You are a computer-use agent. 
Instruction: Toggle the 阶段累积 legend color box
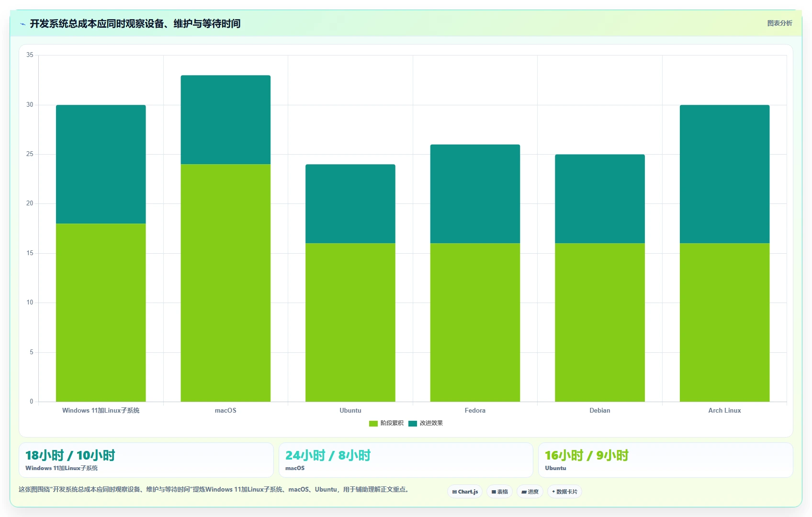[373, 423]
